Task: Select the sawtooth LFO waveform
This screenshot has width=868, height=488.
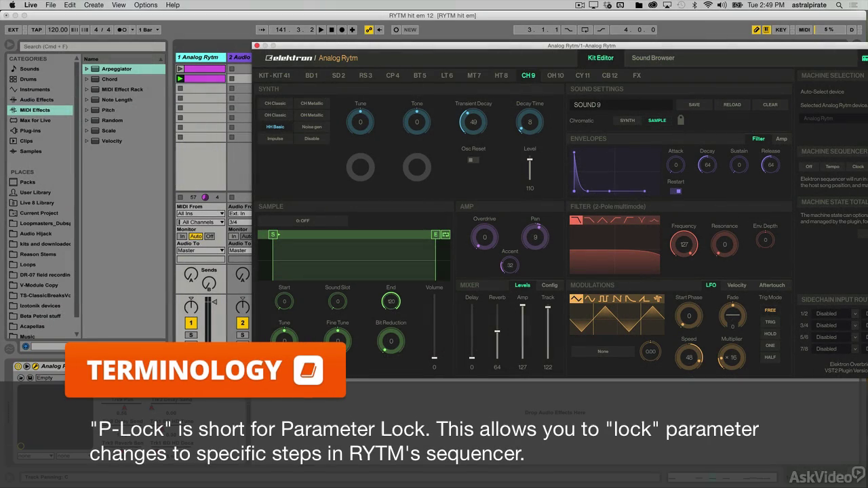Action: pyautogui.click(x=616, y=299)
